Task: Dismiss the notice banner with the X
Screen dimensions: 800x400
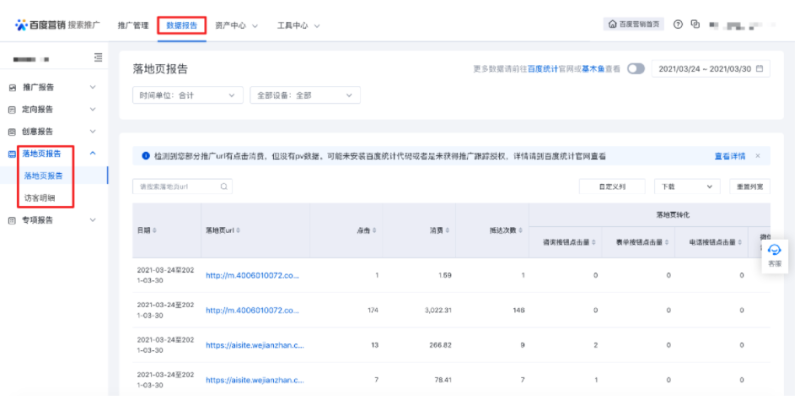Action: pyautogui.click(x=758, y=156)
